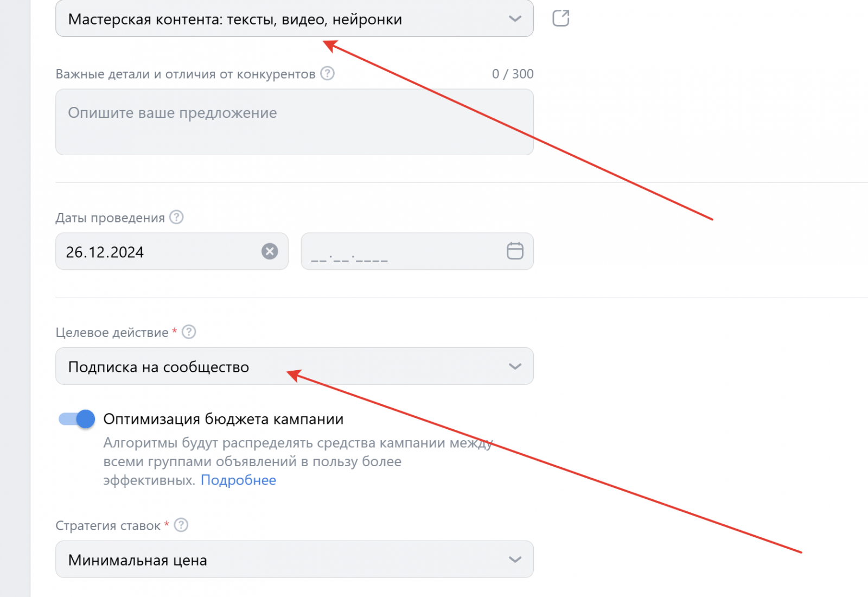
Task: Open calendar picker in end date field
Action: pyautogui.click(x=514, y=251)
